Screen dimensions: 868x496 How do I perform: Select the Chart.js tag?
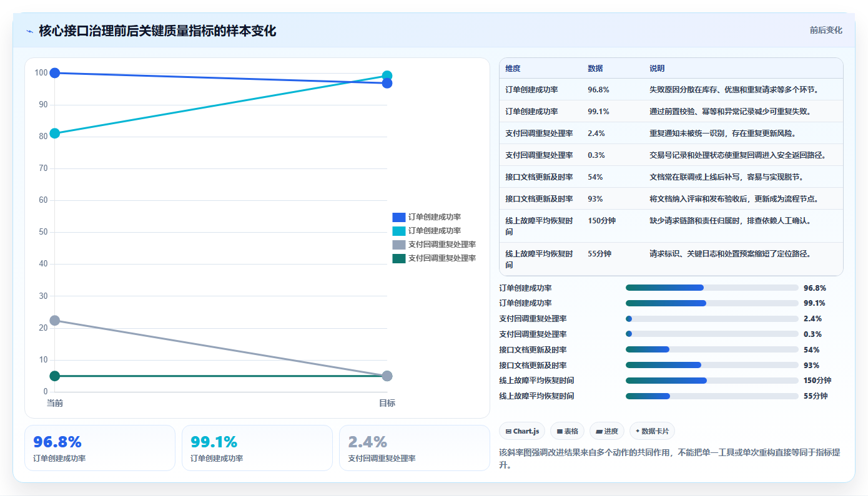coord(522,431)
